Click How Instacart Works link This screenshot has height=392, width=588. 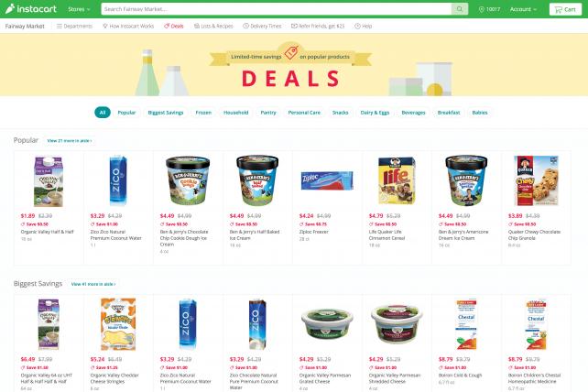pos(128,26)
